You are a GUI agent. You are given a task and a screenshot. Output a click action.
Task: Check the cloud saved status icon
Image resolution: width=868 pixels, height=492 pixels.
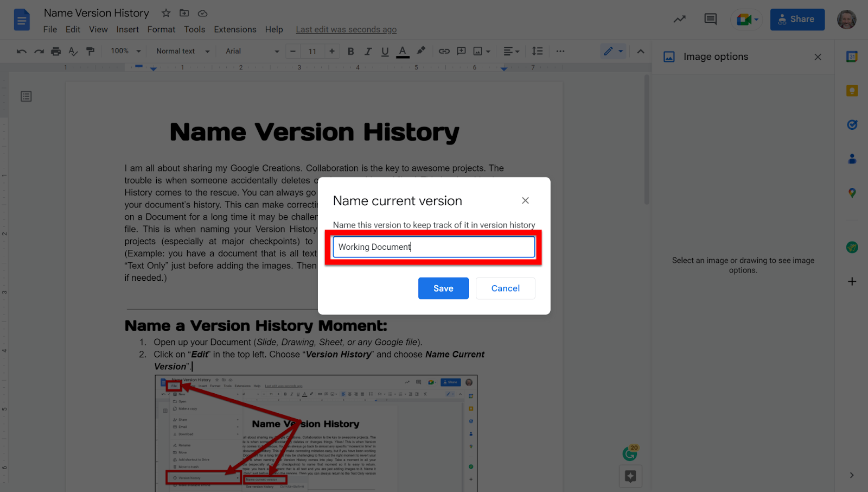point(202,13)
